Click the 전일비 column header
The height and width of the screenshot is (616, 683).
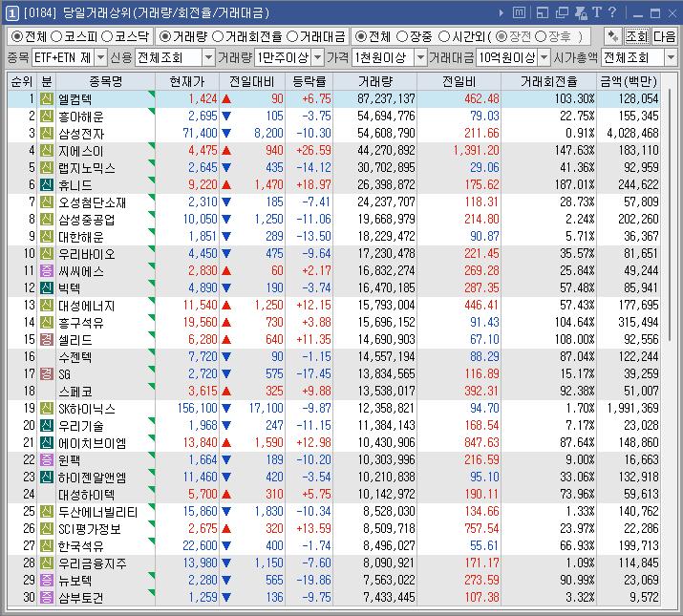pos(459,81)
